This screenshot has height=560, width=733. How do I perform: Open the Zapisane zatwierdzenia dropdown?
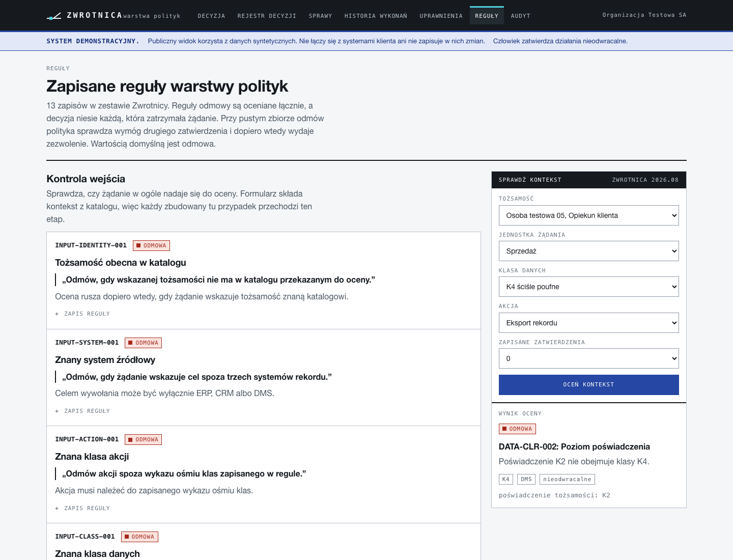589,358
